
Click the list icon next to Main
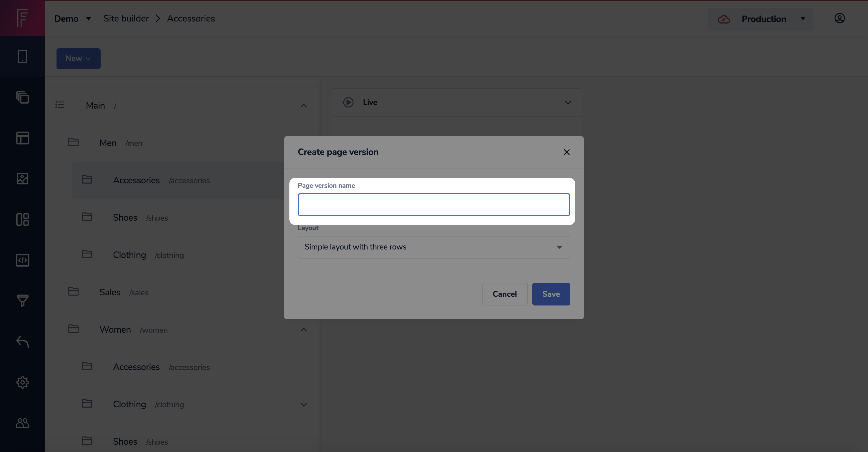(60, 105)
